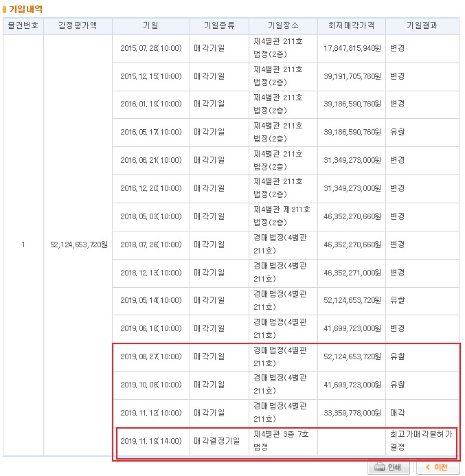Viewport: 465px width, 476px height.
Task: Select the 매각결정기일 cell
Action: (219, 441)
